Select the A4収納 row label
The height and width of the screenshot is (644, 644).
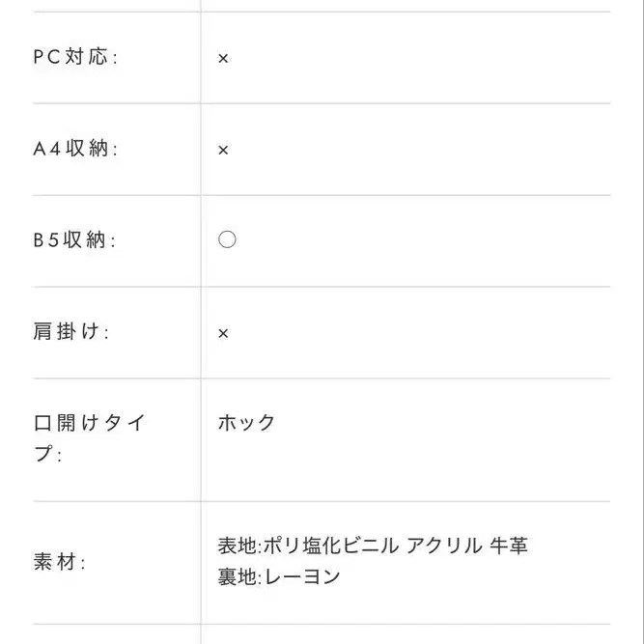[x=75, y=149]
